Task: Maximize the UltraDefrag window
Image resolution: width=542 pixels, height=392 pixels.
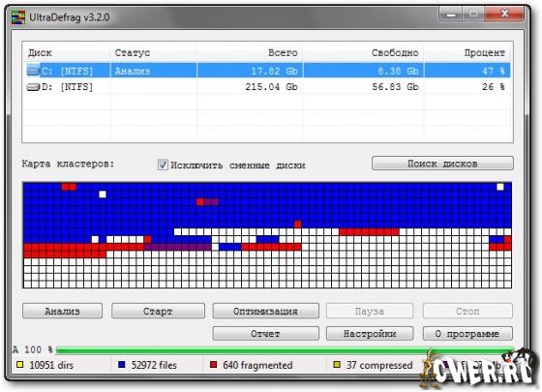Action: pyautogui.click(x=473, y=15)
